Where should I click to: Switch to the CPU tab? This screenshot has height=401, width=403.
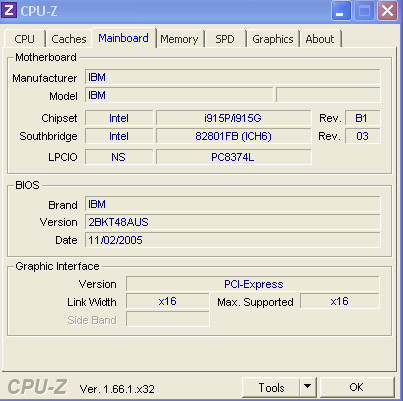click(24, 39)
